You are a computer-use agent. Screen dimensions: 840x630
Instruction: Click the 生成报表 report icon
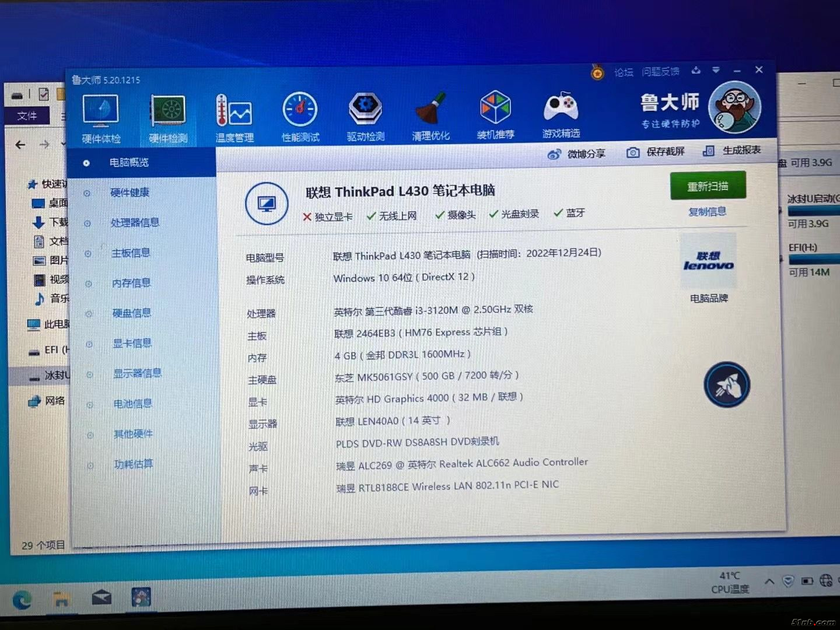coord(709,150)
